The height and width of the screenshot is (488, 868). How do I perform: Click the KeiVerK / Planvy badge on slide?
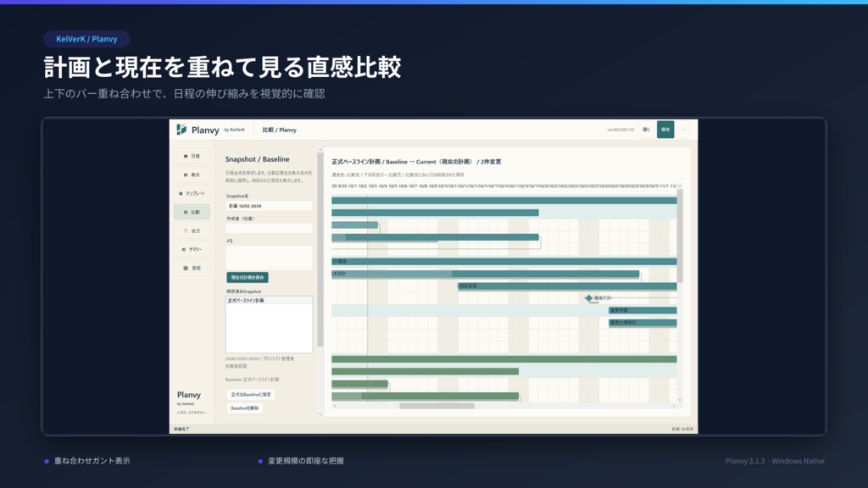[86, 39]
